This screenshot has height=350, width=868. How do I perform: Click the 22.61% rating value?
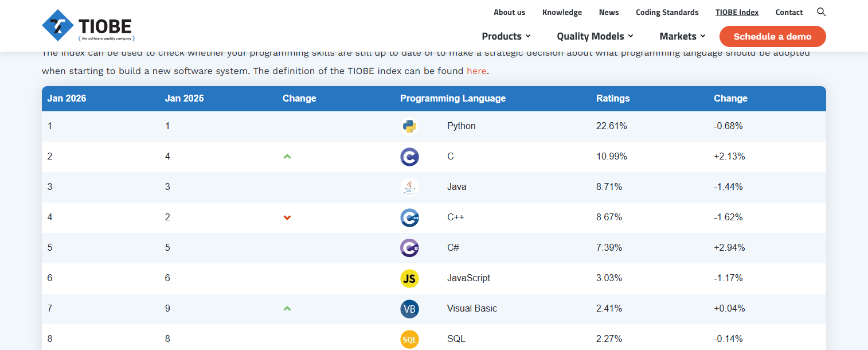[612, 126]
